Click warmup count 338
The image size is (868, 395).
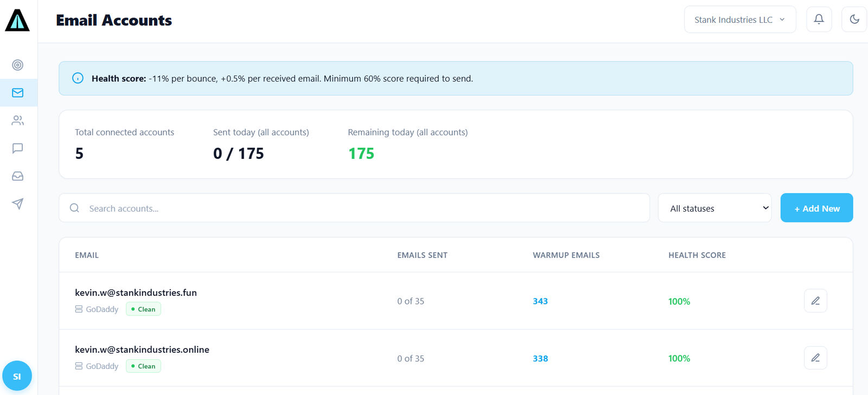(x=540, y=358)
